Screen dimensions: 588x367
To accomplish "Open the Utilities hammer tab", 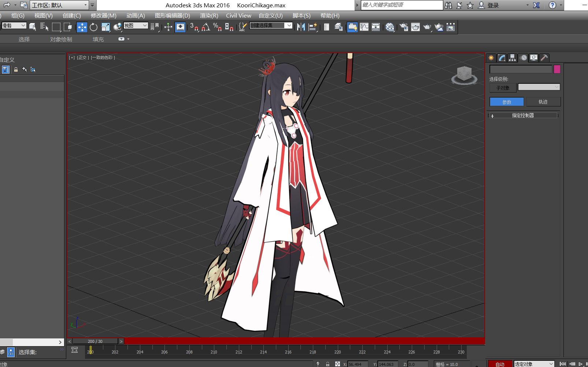I will click(544, 57).
